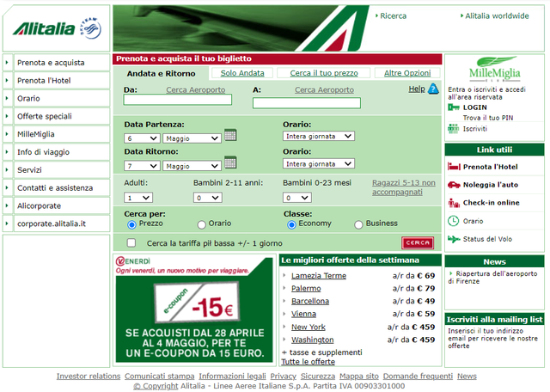Screen dimensions: 550x392
Task: Select the Orario search radio button
Action: [x=201, y=224]
